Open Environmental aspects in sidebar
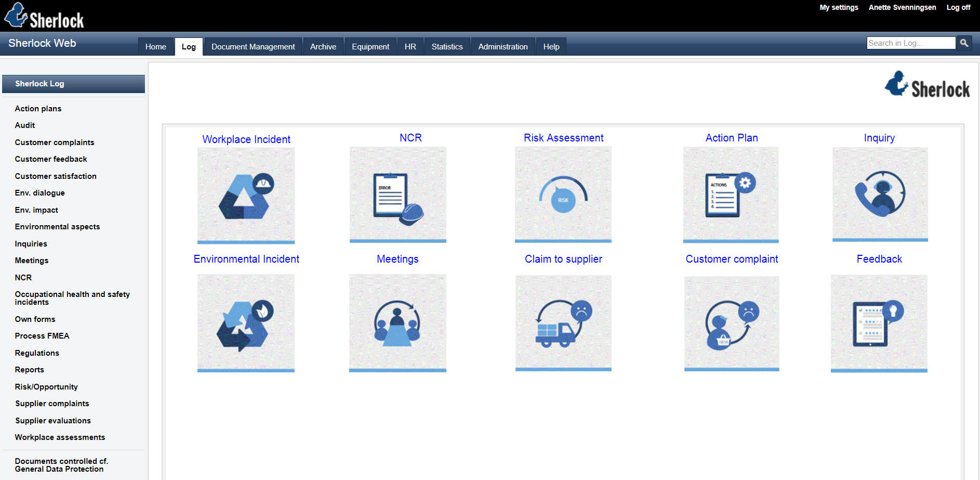Screen dimensions: 980x480 pos(57,227)
